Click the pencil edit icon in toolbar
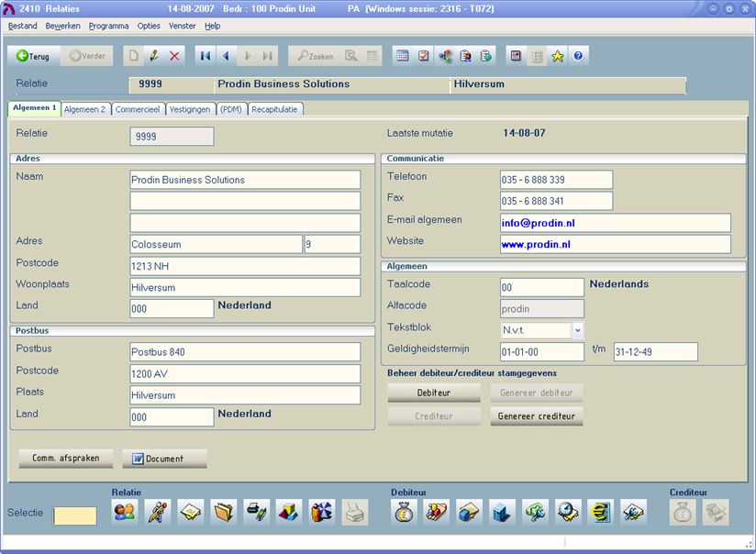Image resolution: width=756 pixels, height=554 pixels. click(154, 56)
